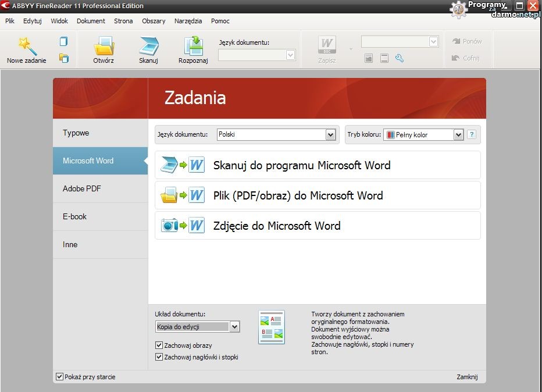Expand the Kopia do edycji layout dropdown
Viewport: 542px width, 392px height.
pyautogui.click(x=234, y=327)
